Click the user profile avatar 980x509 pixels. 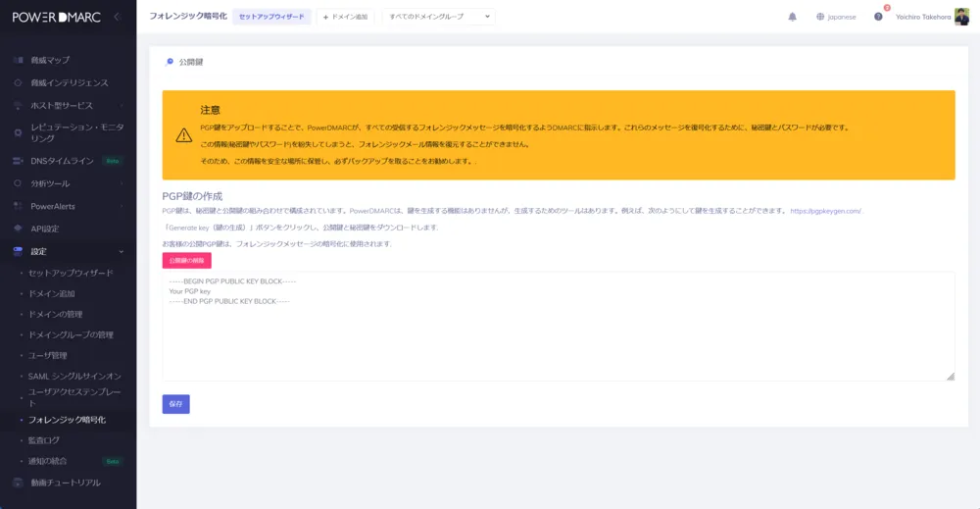click(962, 17)
